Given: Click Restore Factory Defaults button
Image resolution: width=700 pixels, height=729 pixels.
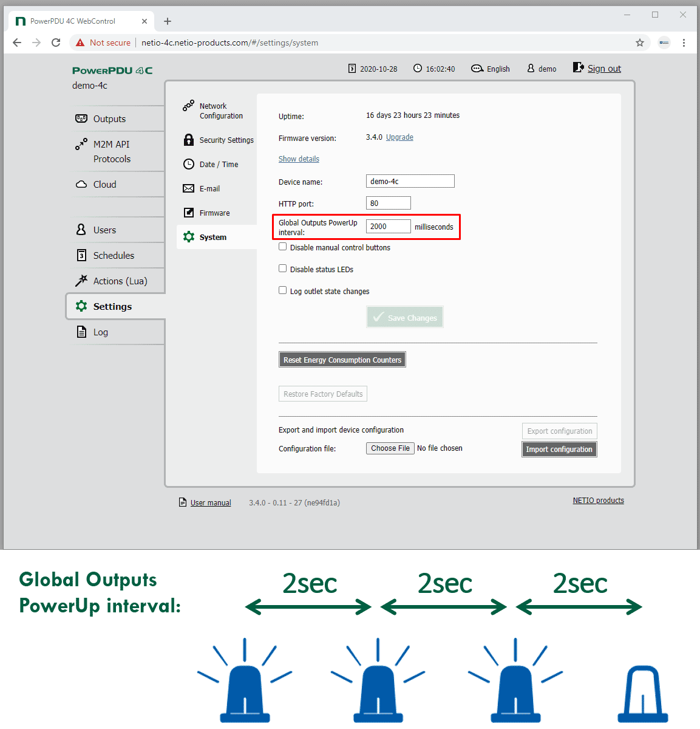Looking at the screenshot, I should (323, 394).
